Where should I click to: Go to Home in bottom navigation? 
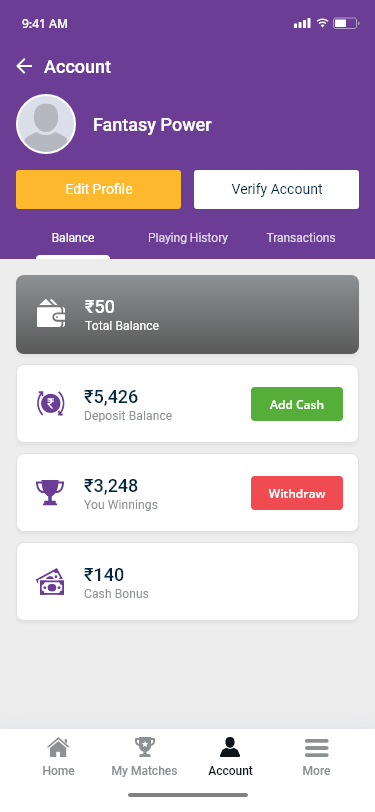[58, 757]
